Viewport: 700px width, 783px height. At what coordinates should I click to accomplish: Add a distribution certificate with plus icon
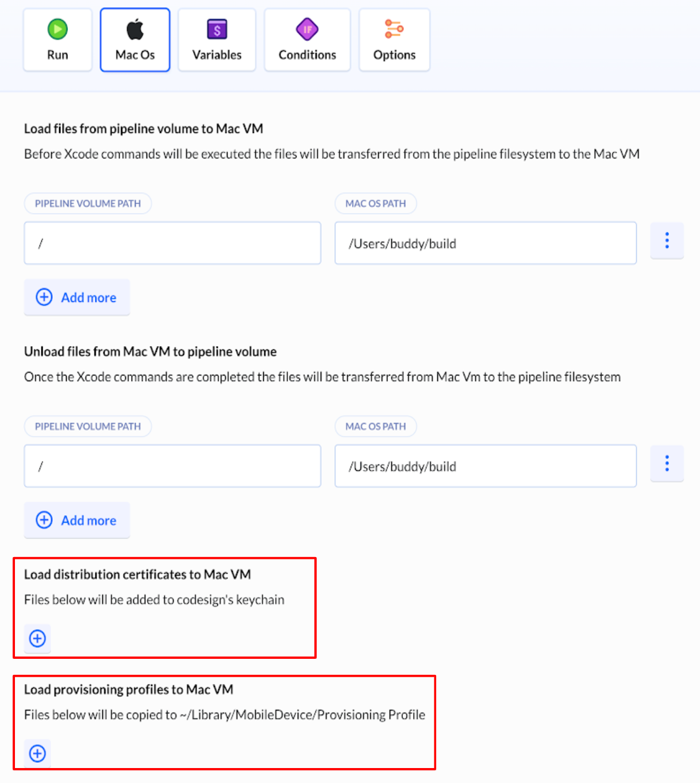[x=37, y=638]
